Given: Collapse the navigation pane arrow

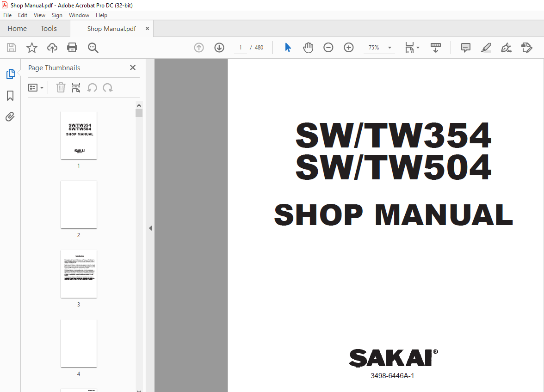Looking at the screenshot, I should coord(150,228).
